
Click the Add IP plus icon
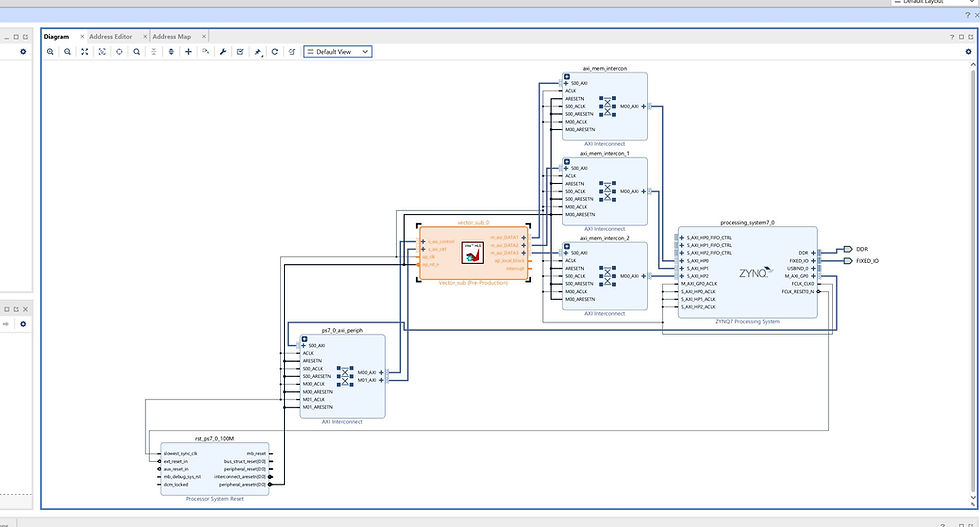pos(188,52)
